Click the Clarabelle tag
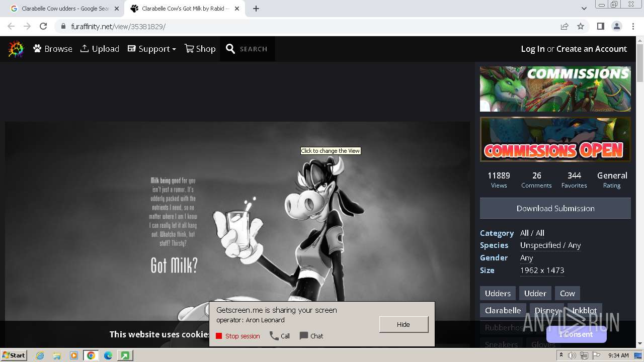Image resolution: width=644 pixels, height=362 pixels. click(x=503, y=310)
